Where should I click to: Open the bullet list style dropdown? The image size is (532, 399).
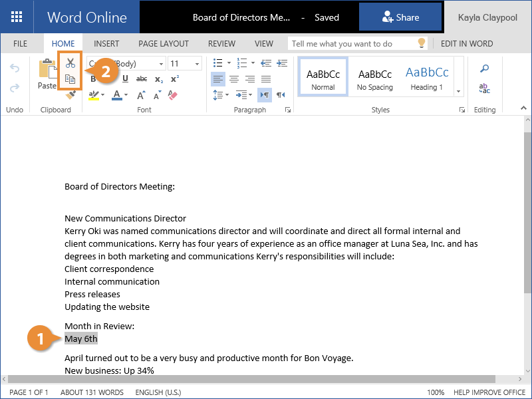click(227, 64)
